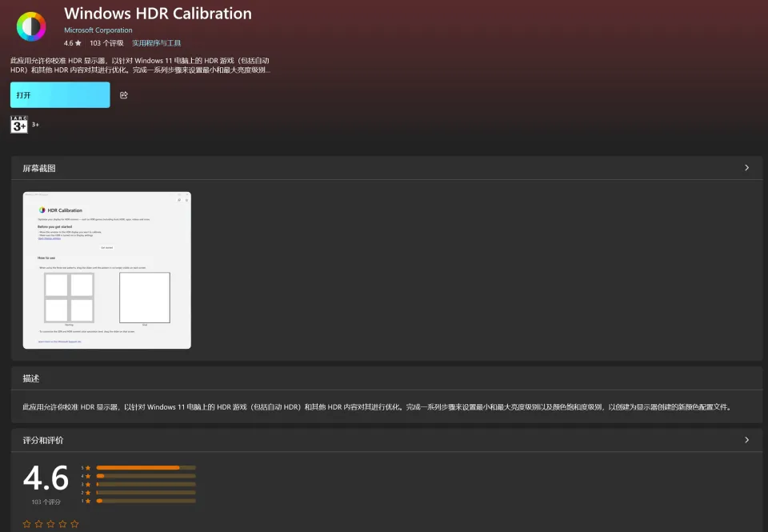
Task: Rate the app three stars
Action: coord(50,524)
